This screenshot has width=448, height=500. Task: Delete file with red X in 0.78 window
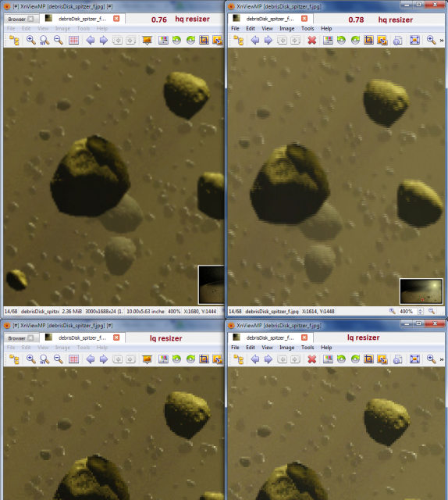coord(312,40)
